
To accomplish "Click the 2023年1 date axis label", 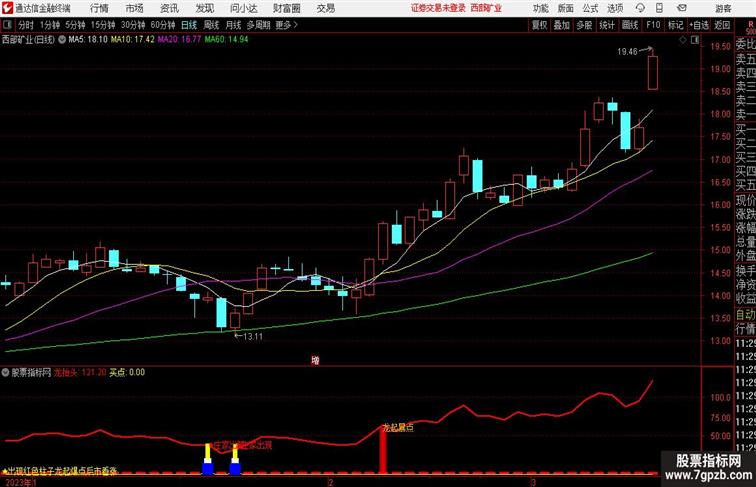I will 20,482.
